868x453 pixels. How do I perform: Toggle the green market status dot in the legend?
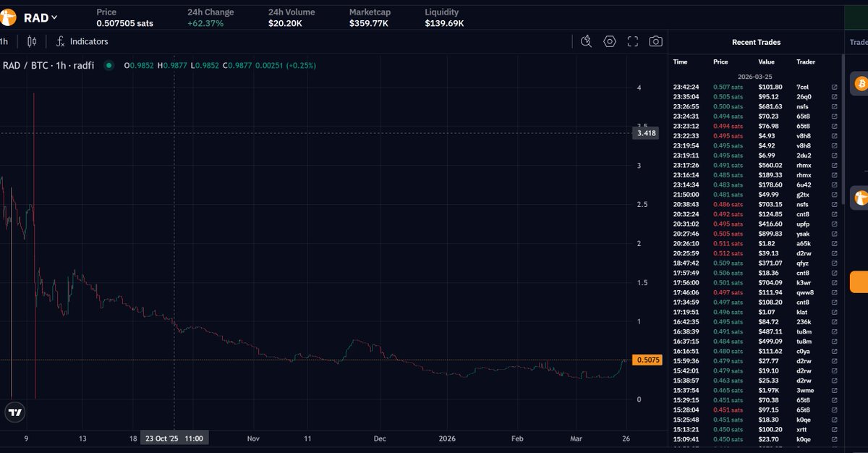[x=107, y=64]
